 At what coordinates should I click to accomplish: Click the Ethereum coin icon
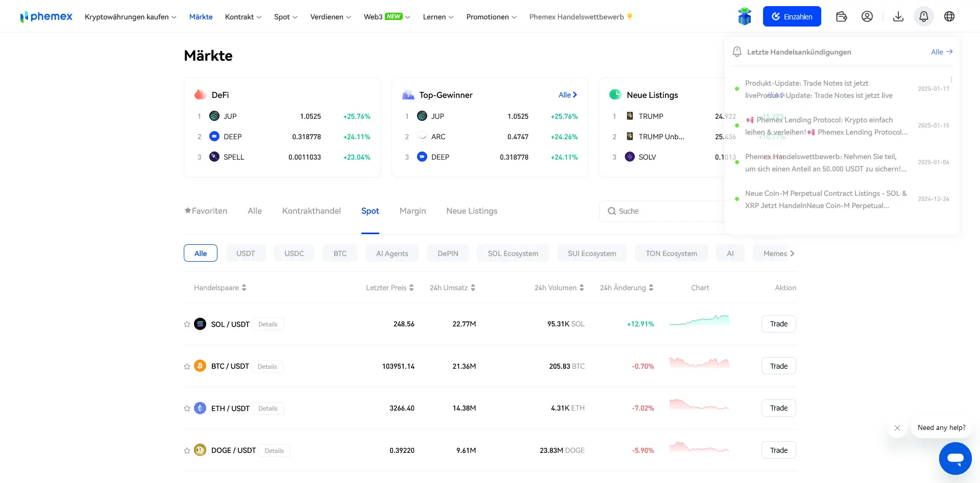click(200, 408)
